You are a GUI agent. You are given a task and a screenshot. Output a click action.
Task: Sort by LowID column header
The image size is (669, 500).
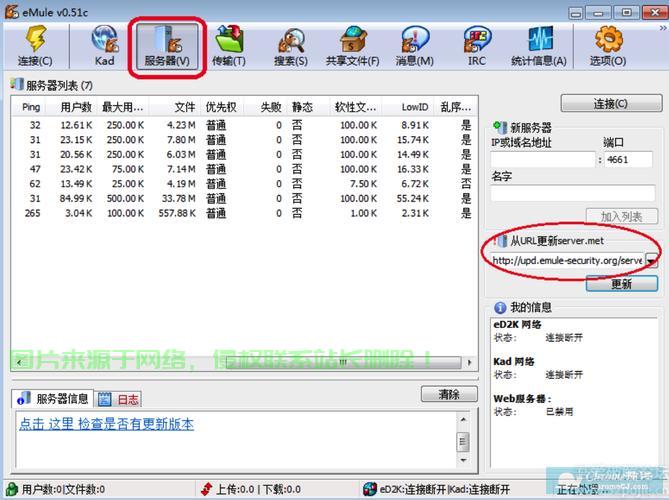(407, 107)
